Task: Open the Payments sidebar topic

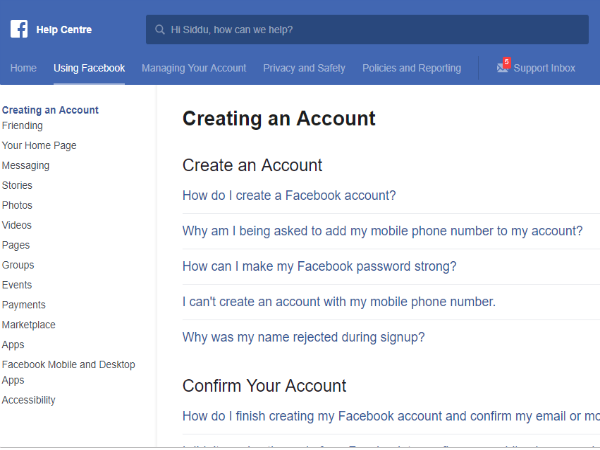Action: [x=24, y=305]
